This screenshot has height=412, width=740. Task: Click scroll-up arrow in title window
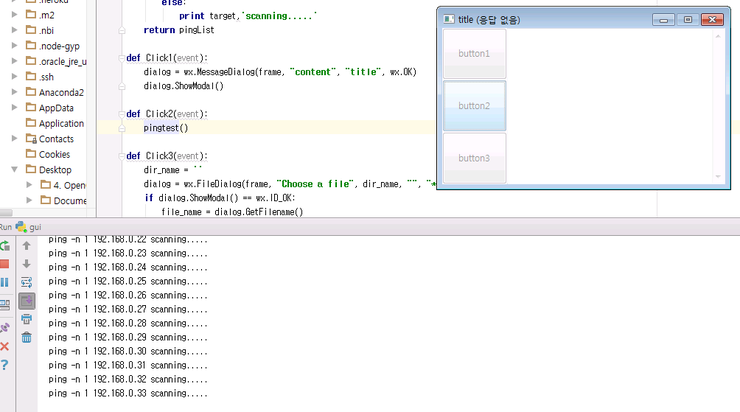coord(718,36)
